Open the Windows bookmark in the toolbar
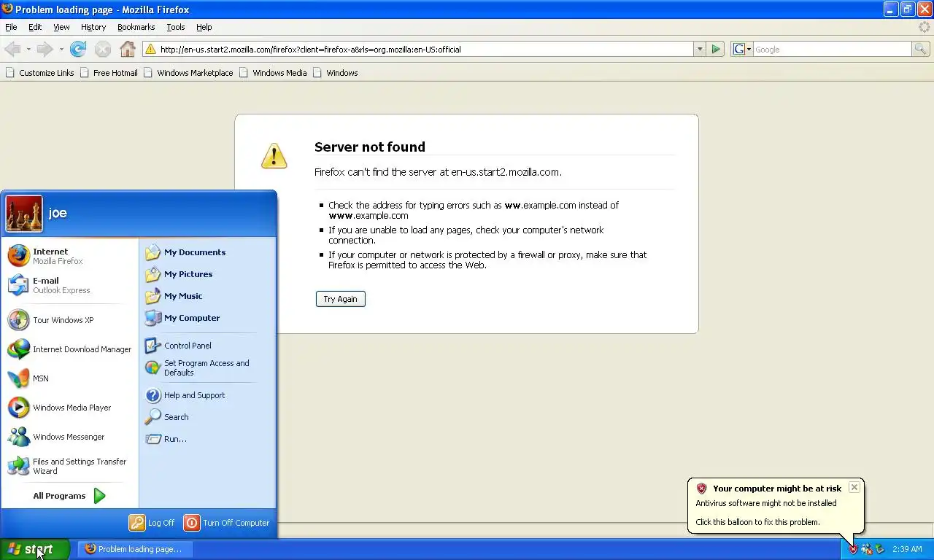Image resolution: width=934 pixels, height=560 pixels. 335,73
